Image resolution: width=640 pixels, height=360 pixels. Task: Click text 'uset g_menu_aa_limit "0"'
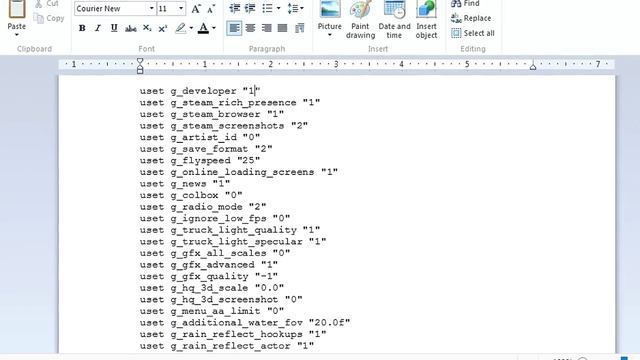pos(212,311)
